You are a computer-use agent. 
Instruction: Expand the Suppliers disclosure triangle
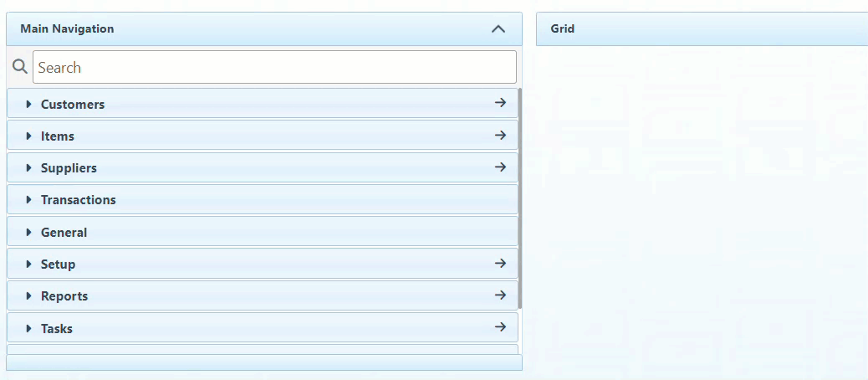click(x=28, y=168)
